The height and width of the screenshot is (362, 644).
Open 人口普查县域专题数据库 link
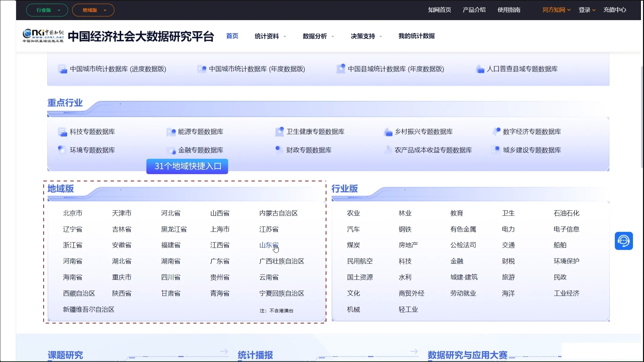pos(522,69)
